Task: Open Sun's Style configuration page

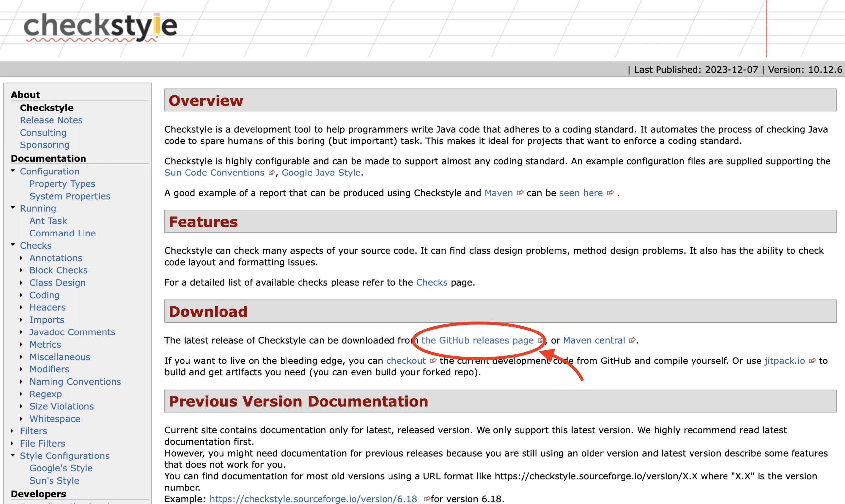Action: (x=54, y=481)
